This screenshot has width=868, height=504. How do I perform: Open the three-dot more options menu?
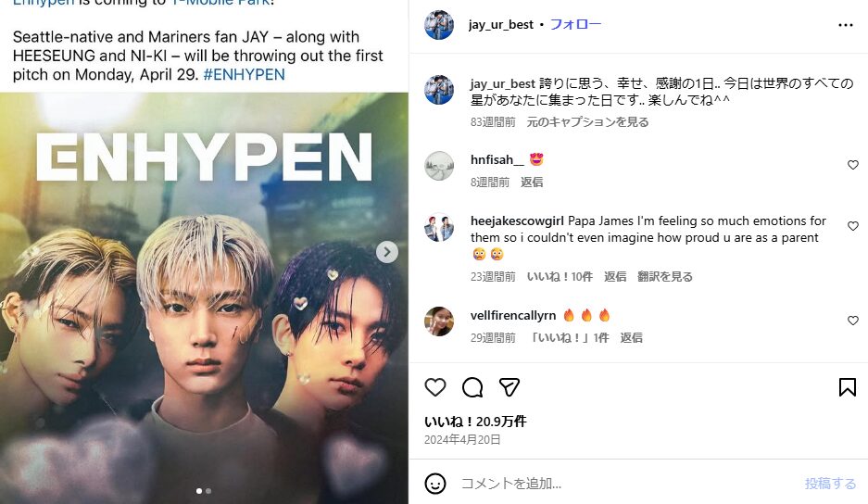click(x=845, y=25)
